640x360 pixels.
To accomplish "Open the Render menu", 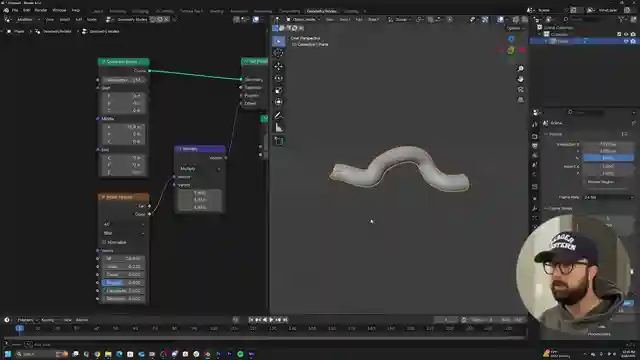I will (41, 10).
